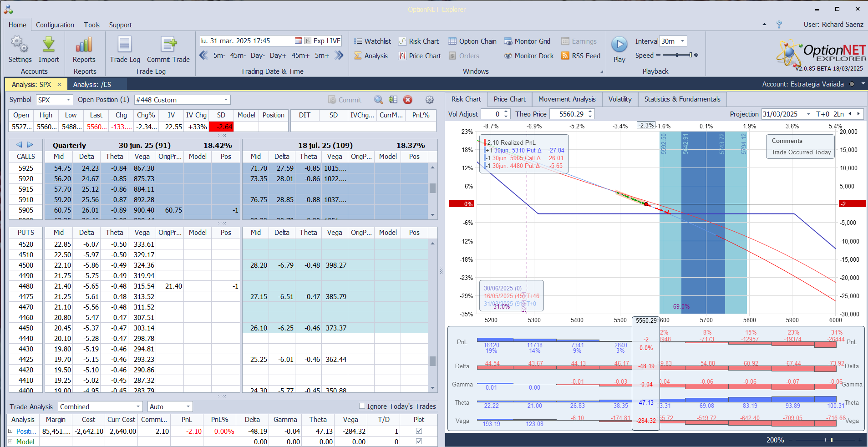Screen dimensions: 868x447
Task: Open the Configuration ribbon tab
Action: point(55,25)
